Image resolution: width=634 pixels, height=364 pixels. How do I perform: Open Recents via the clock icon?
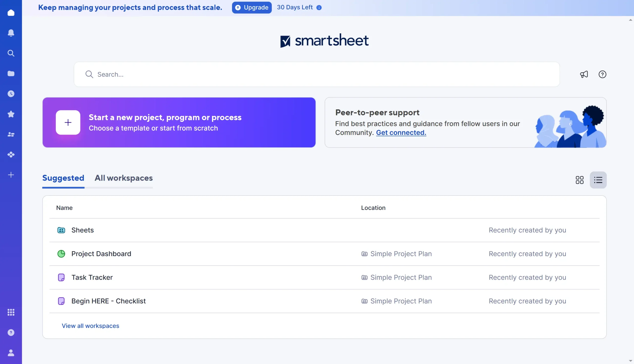[x=11, y=94]
